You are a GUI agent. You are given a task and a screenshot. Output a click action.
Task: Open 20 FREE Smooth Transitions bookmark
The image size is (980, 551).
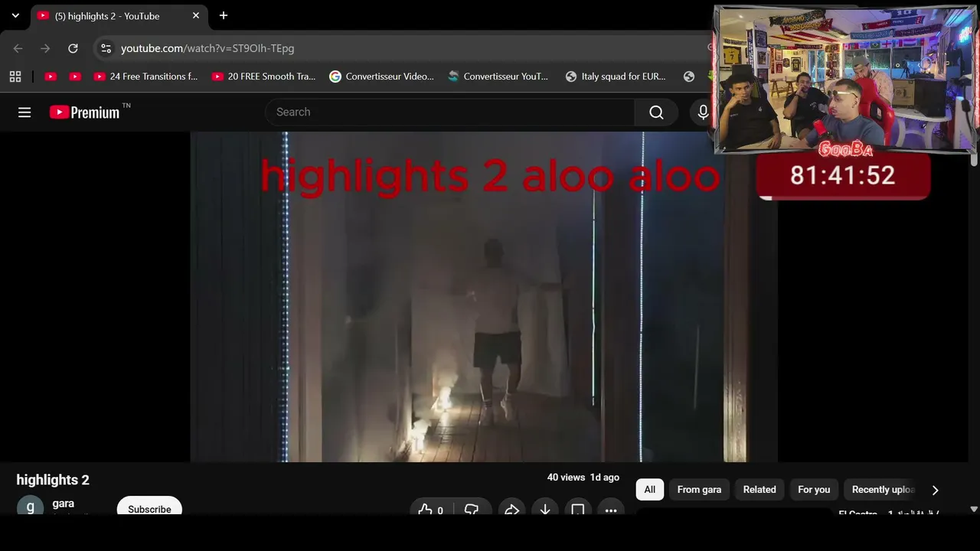(x=264, y=77)
